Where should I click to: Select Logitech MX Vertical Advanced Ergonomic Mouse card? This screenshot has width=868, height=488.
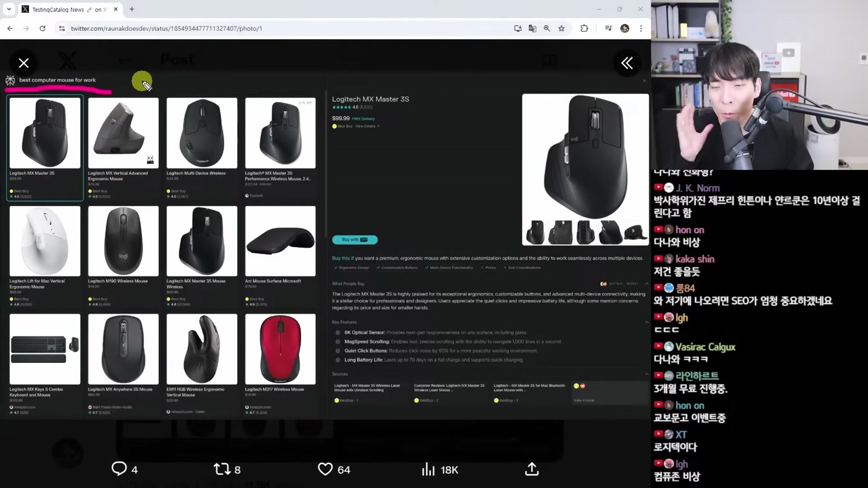123,148
